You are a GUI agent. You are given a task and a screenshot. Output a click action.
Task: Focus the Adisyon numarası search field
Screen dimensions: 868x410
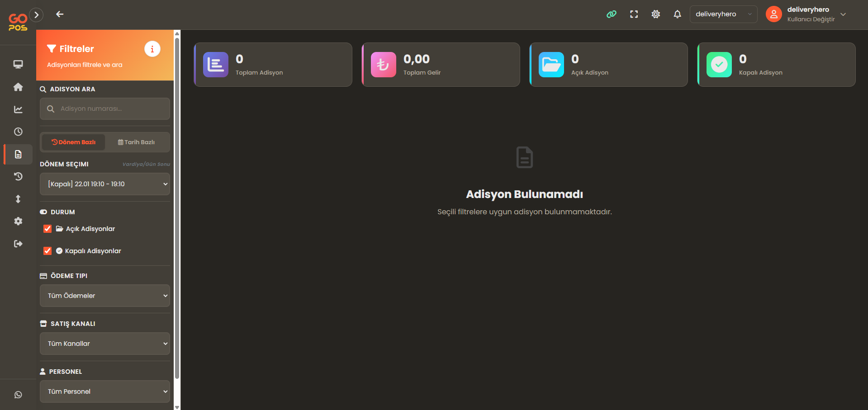pyautogui.click(x=105, y=109)
